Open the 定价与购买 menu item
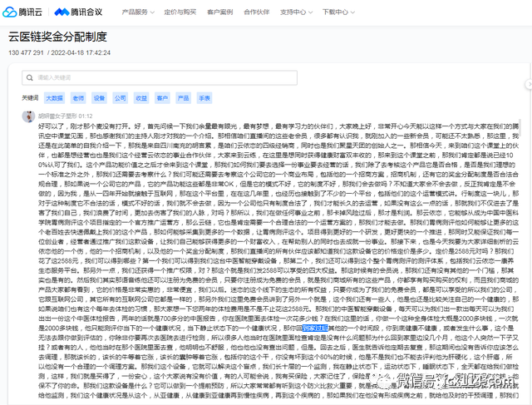This screenshot has width=532, height=405. pyautogui.click(x=180, y=12)
